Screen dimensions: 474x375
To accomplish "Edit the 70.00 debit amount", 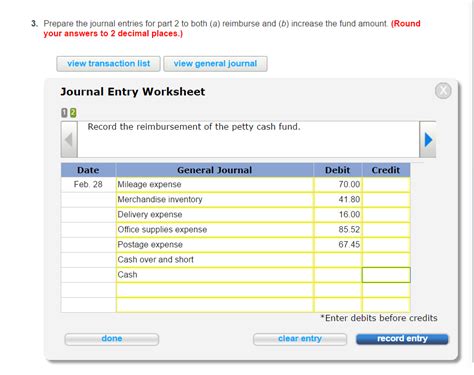I will click(338, 184).
